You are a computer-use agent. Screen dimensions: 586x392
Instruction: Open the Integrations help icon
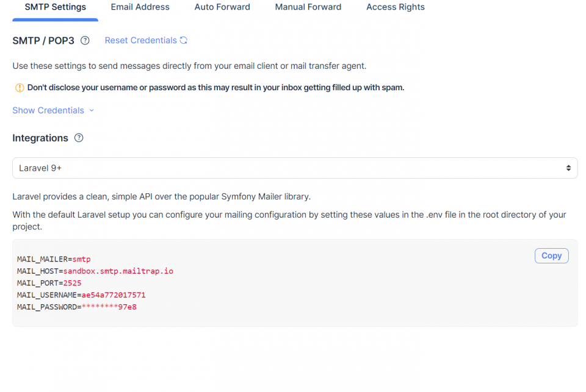(x=79, y=138)
